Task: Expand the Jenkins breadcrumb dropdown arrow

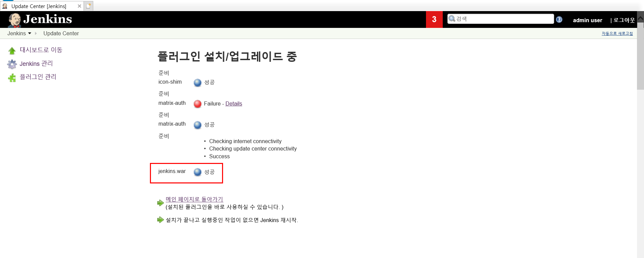Action: coord(30,33)
